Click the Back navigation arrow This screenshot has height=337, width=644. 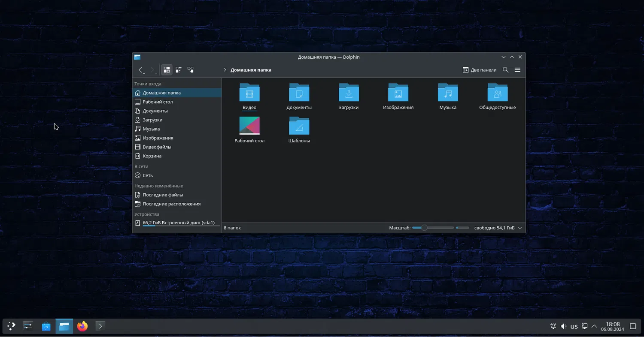140,69
